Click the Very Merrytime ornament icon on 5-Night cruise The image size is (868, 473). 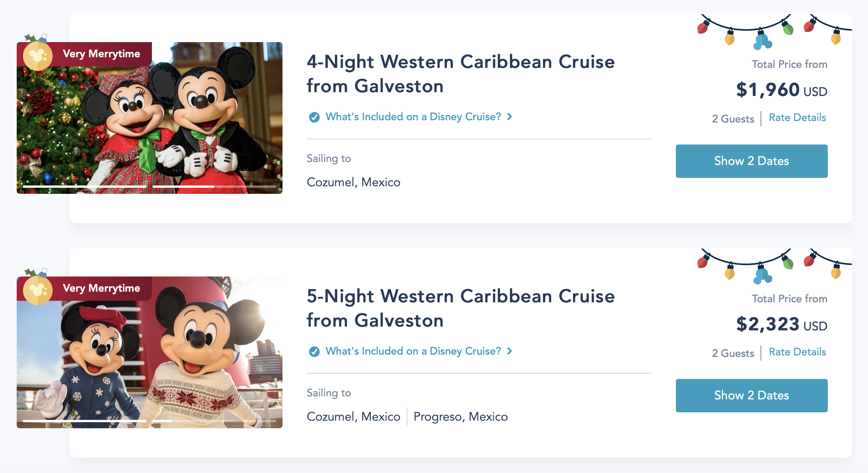coord(37,290)
